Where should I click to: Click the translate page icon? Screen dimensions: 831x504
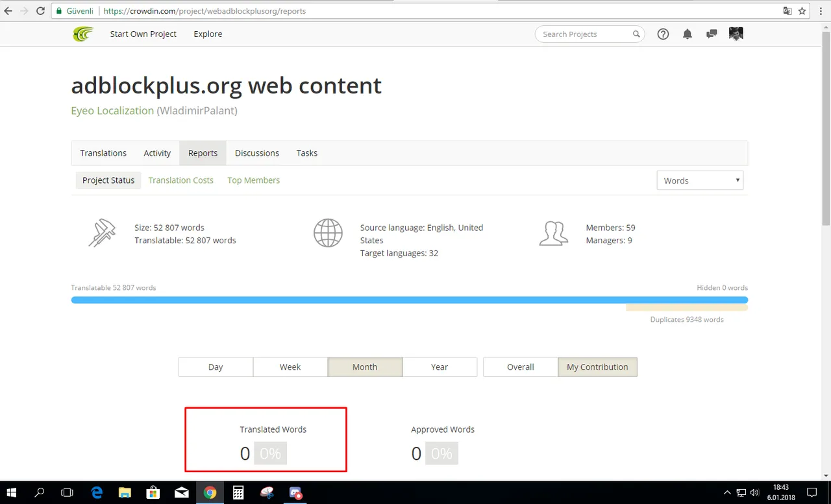(787, 11)
